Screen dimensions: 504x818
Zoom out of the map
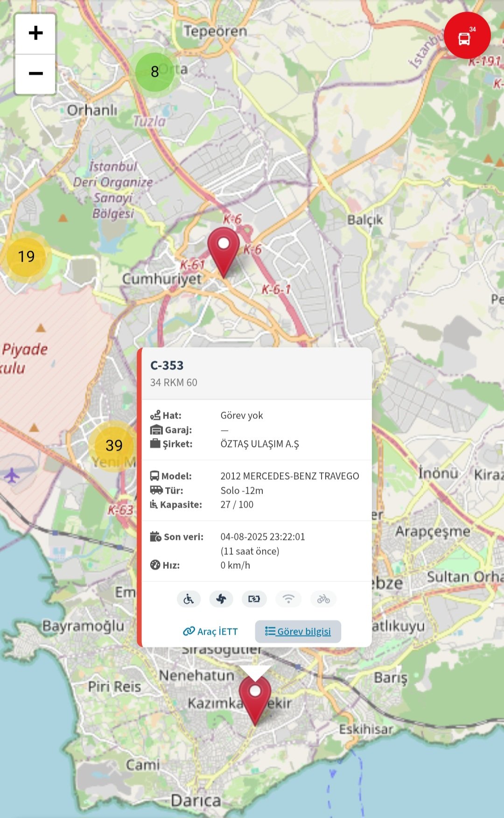tap(35, 74)
